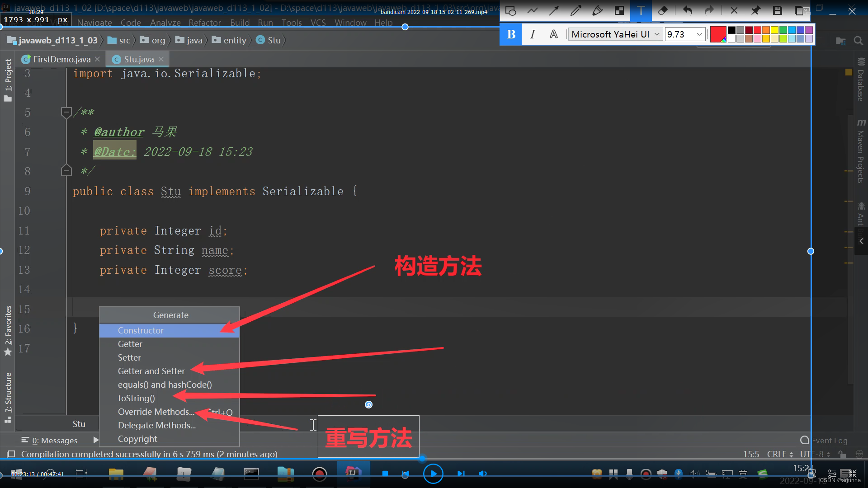
Task: Open the current red color picker
Action: click(718, 34)
